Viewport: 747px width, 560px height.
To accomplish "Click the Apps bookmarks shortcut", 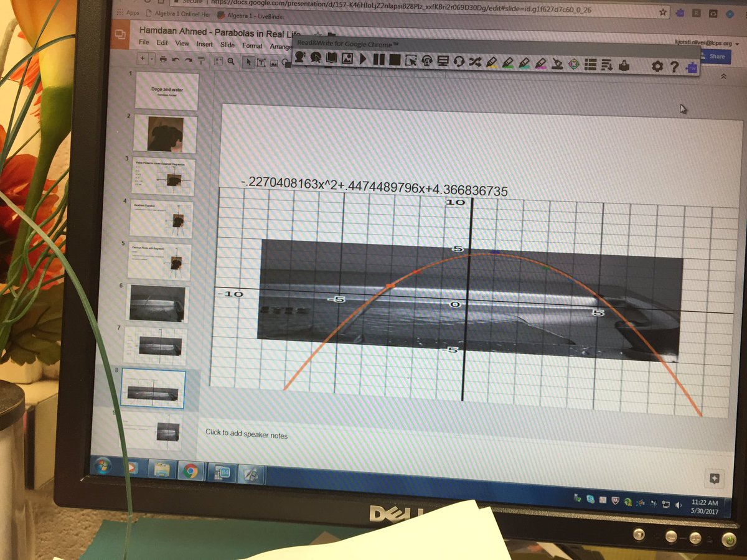I will [127, 12].
